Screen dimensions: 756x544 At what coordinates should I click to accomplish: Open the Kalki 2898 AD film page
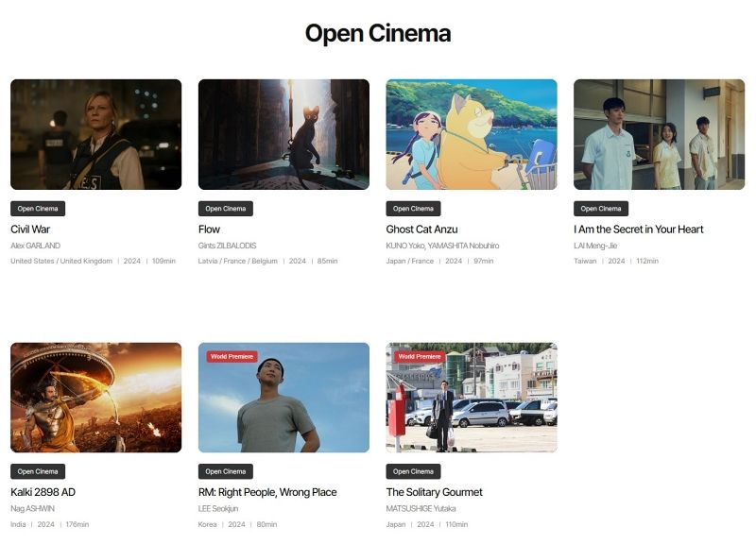42,491
